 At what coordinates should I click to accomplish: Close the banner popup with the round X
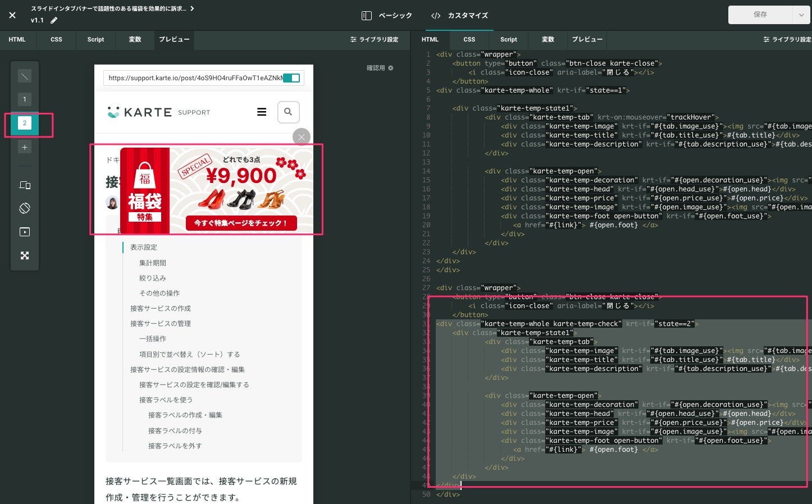pyautogui.click(x=302, y=137)
